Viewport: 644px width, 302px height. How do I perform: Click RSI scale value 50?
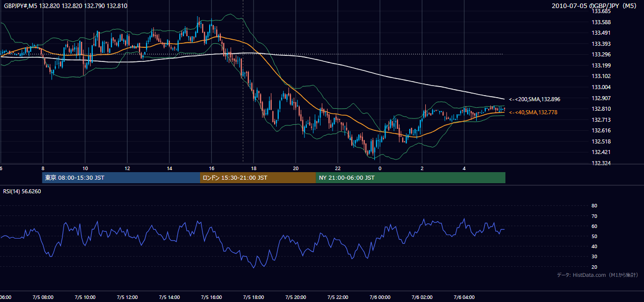coord(594,236)
